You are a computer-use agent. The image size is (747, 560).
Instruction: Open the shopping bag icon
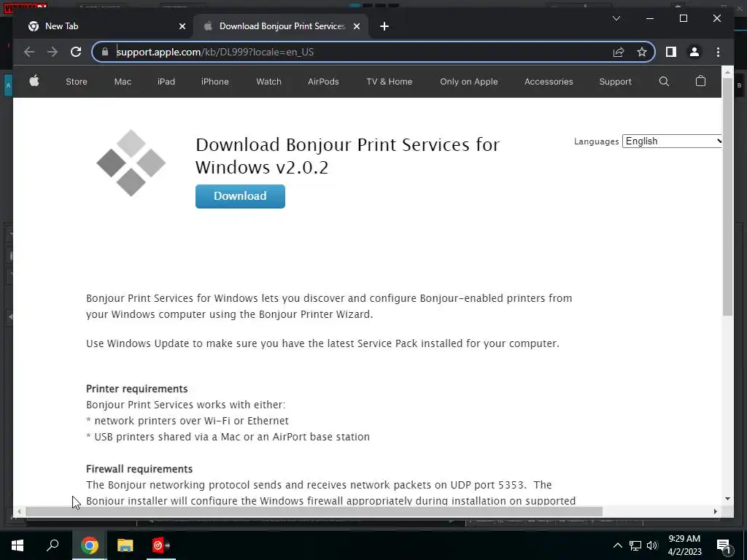coord(700,81)
